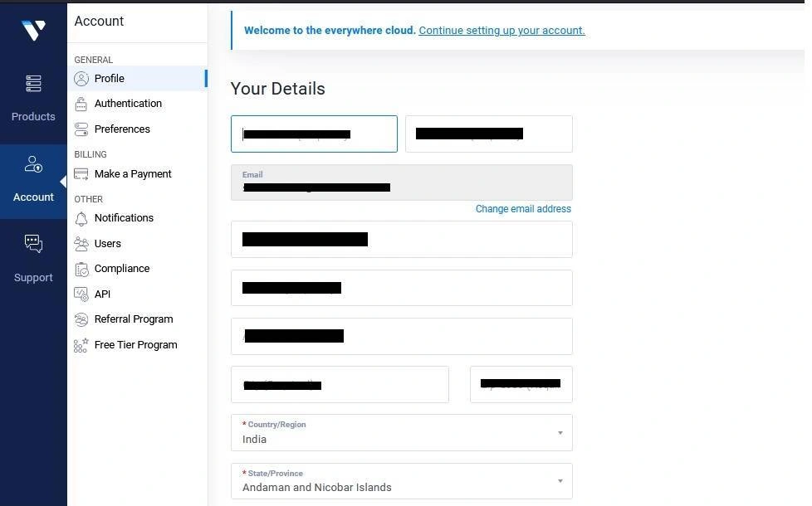Click the Free Tier Program icon
This screenshot has height=506, width=812.
pos(81,344)
